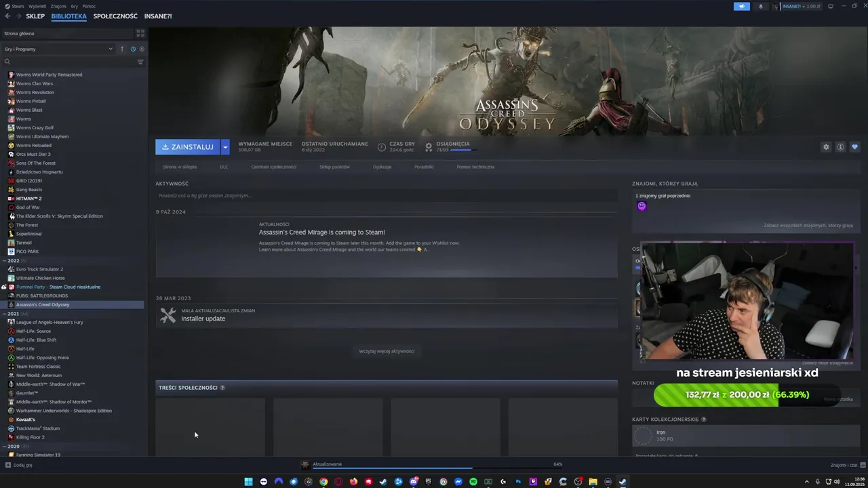
Task: Go forward with the Steam forward arrow
Action: tap(18, 16)
